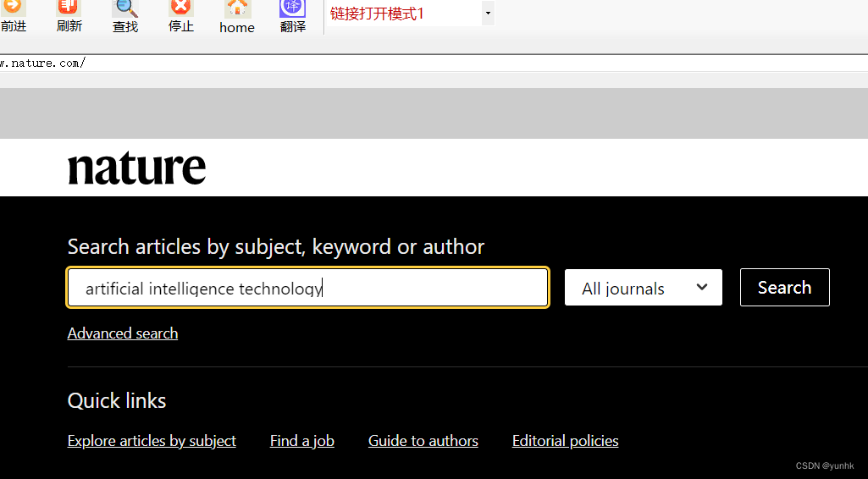This screenshot has width=868, height=479.
Task: Focus the article search text field
Action: [307, 288]
